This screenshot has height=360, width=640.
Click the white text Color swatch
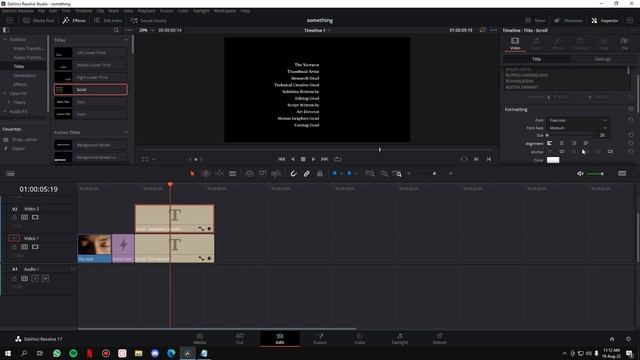[553, 160]
